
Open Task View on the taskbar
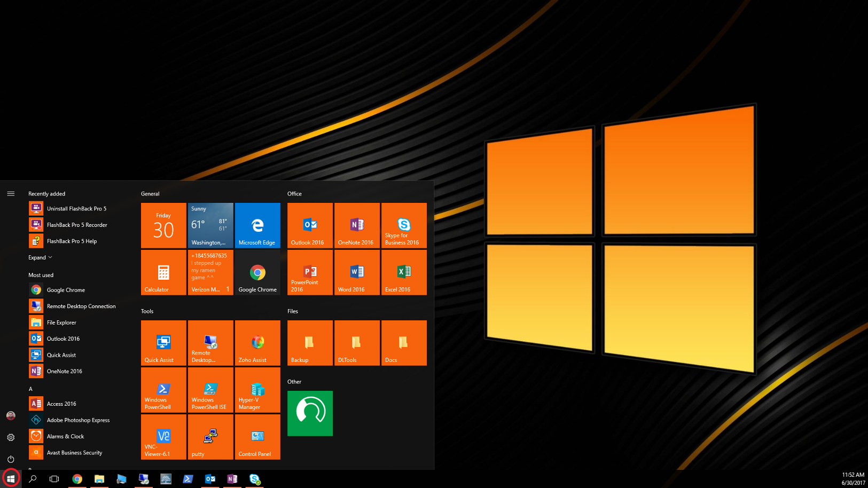click(54, 479)
